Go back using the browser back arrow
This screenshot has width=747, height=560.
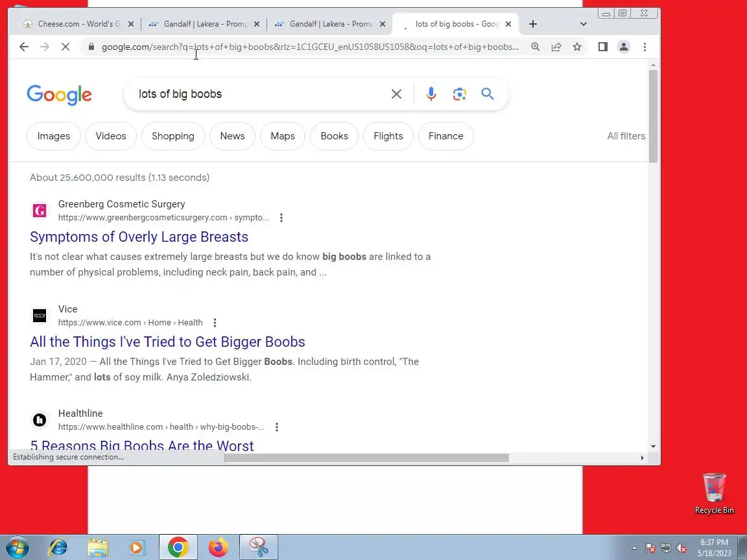[x=24, y=47]
